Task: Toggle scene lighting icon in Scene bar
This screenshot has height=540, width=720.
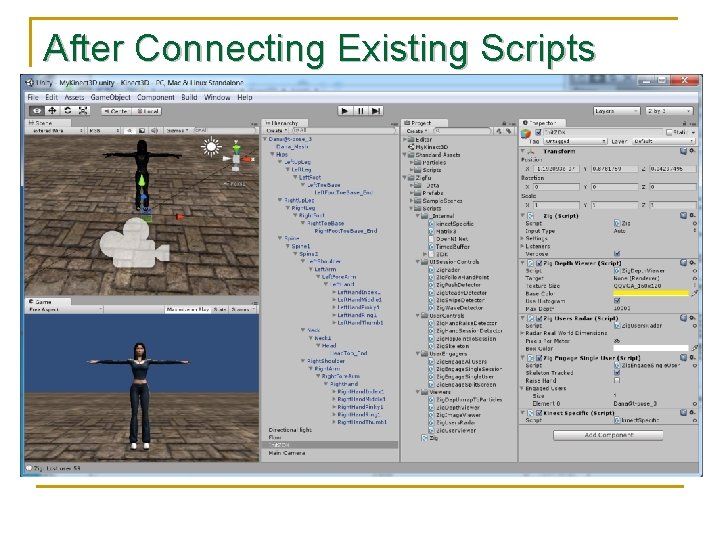Action: click(x=130, y=131)
